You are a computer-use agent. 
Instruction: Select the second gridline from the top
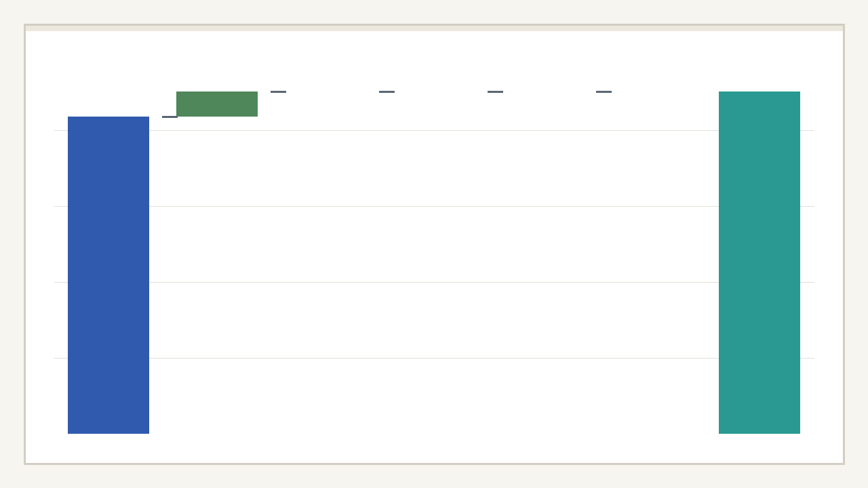click(434, 206)
